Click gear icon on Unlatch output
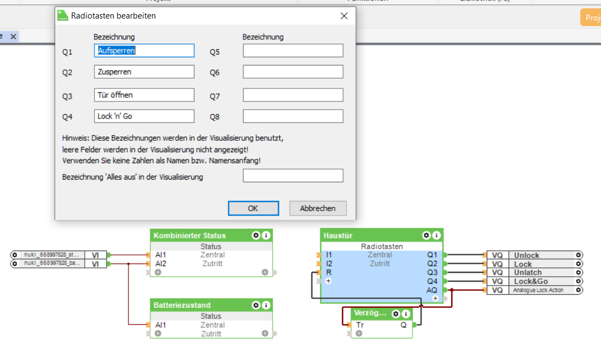This screenshot has width=601, height=364. 579,272
